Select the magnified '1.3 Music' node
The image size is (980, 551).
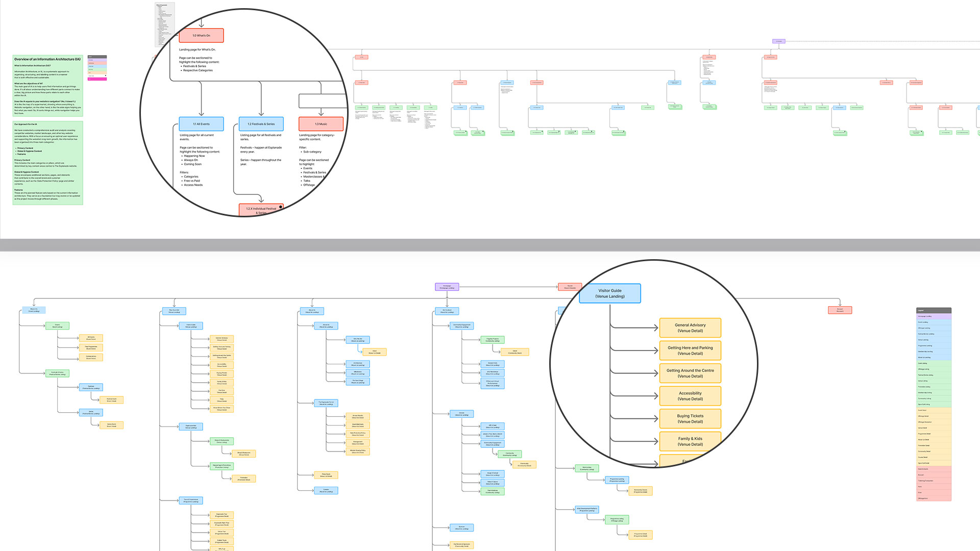coord(321,124)
